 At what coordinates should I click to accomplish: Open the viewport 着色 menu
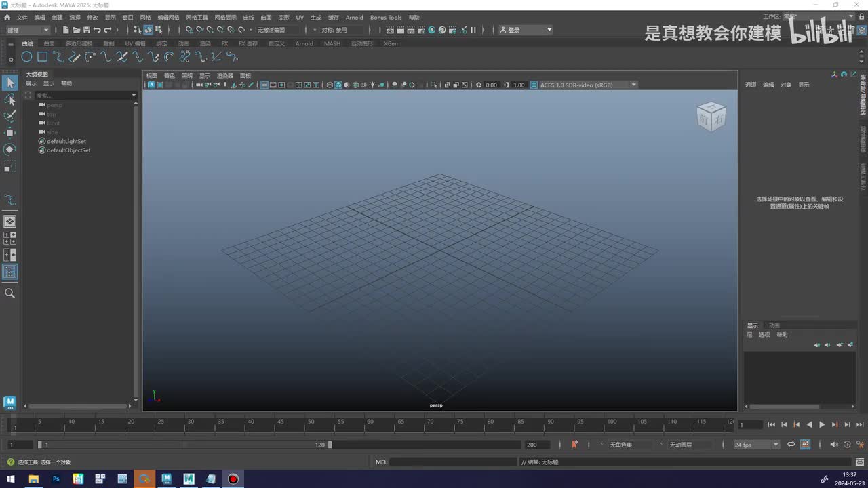(x=169, y=75)
